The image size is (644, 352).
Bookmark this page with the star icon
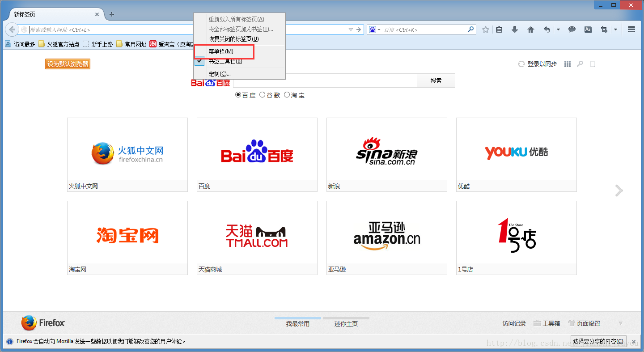pyautogui.click(x=486, y=30)
